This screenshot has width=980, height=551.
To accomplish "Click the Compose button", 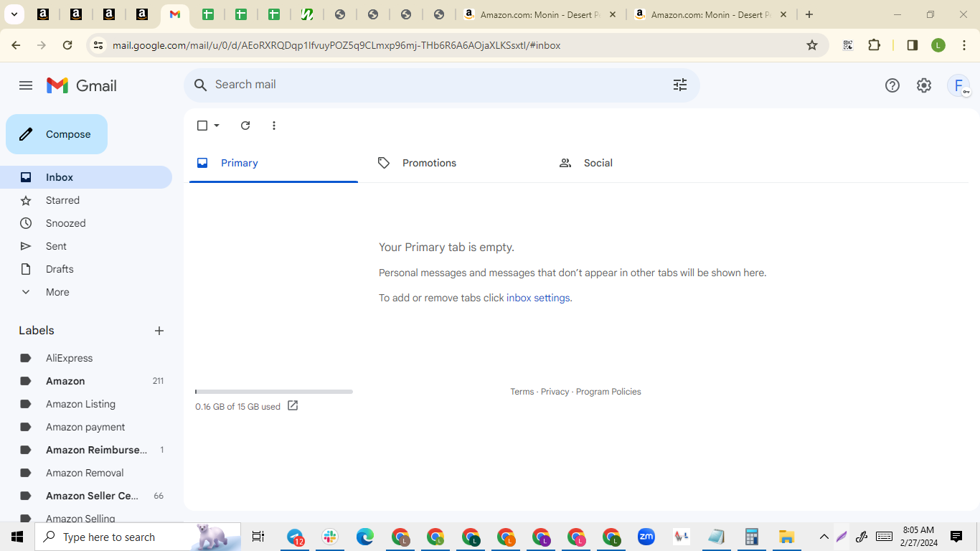I will (57, 134).
